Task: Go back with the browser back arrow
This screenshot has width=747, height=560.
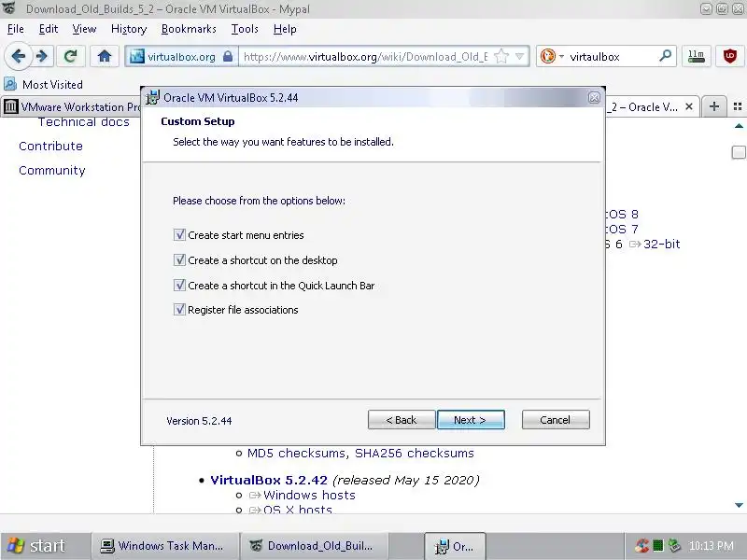Action: [x=18, y=57]
